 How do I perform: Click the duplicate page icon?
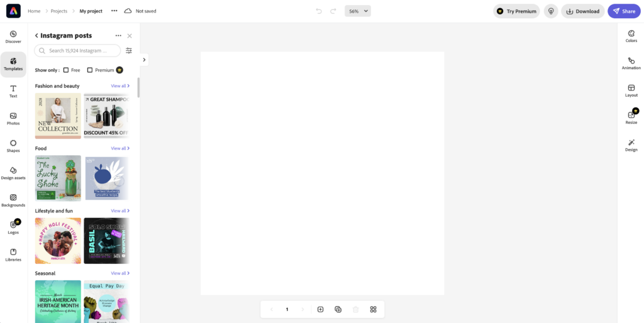coord(338,309)
